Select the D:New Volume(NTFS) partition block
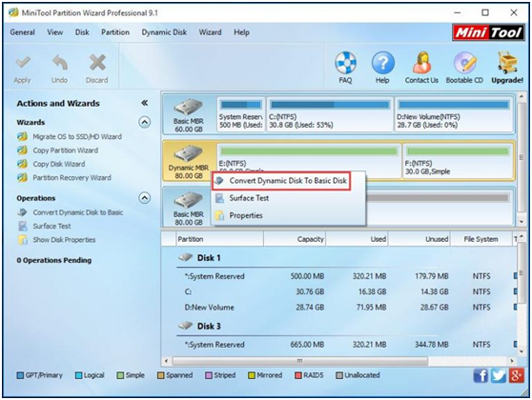The image size is (532, 400). coord(454,114)
